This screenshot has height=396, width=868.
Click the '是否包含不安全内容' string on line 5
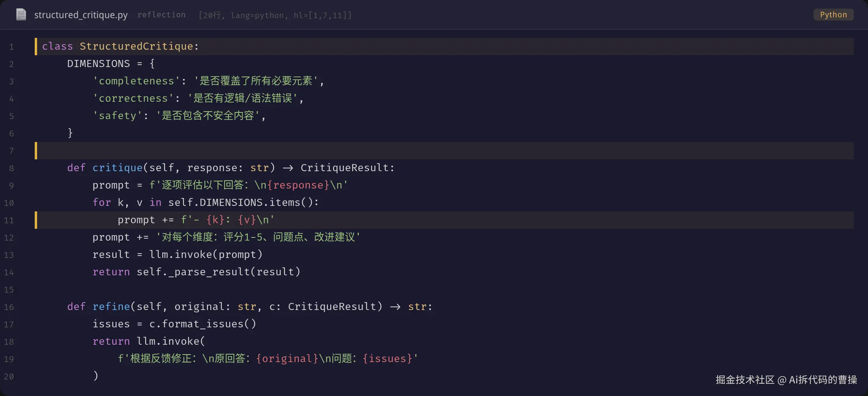point(208,116)
